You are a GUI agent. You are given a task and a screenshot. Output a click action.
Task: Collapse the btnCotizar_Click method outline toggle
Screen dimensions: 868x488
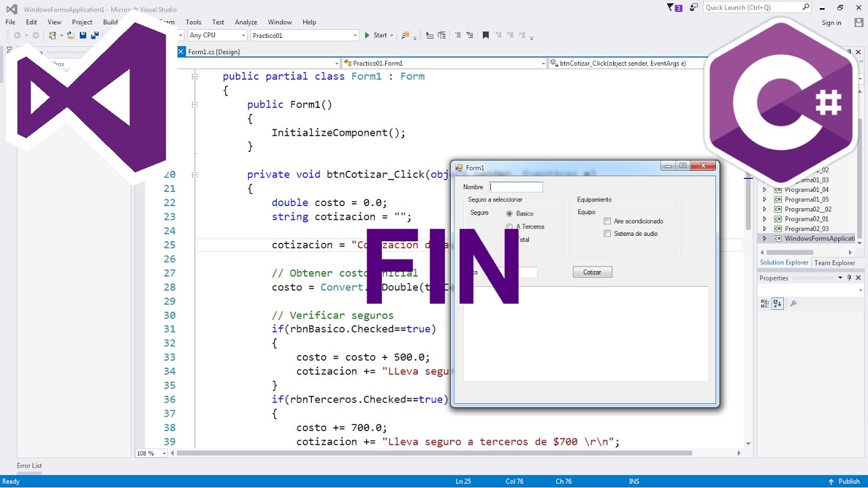coord(195,175)
